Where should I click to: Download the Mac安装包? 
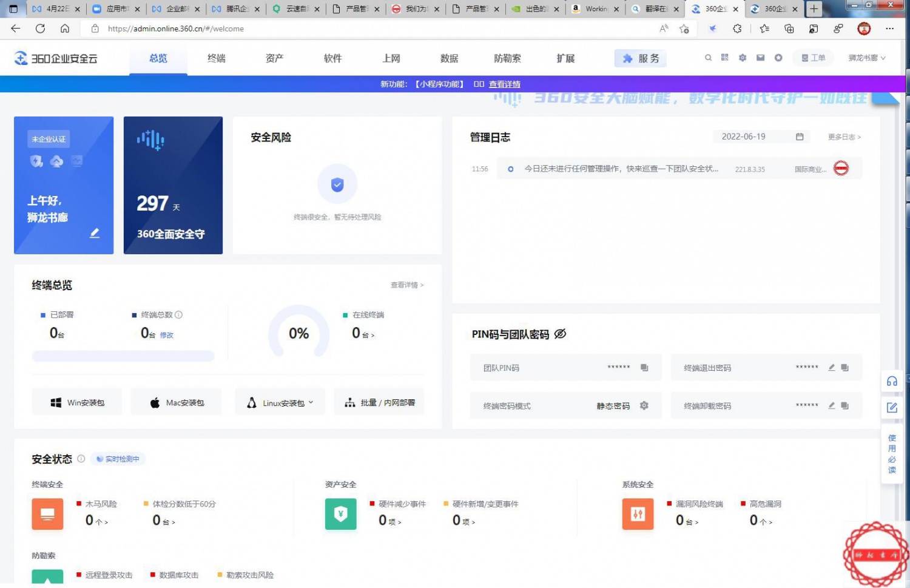(176, 402)
